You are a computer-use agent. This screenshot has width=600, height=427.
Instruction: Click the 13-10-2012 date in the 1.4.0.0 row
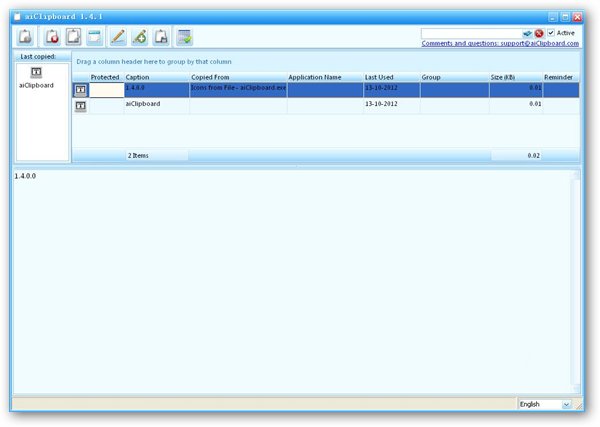click(x=381, y=88)
